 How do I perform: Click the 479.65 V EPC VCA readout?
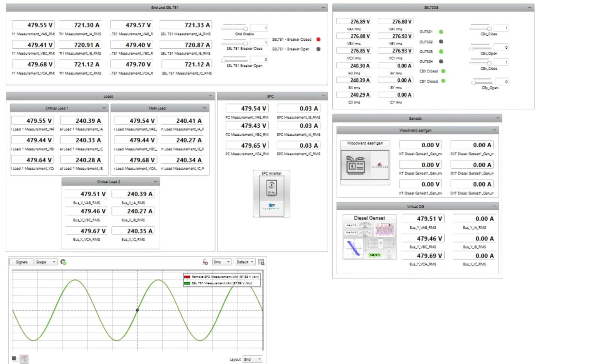(x=247, y=146)
